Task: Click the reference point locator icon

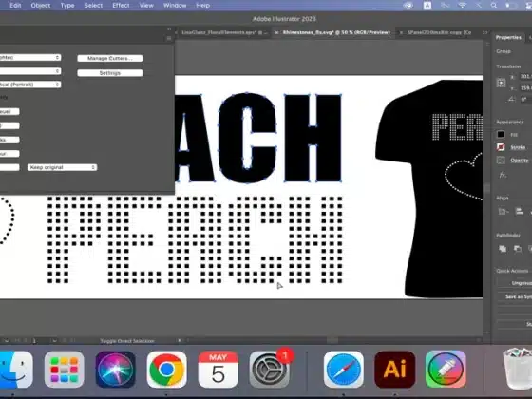Action: coord(502,83)
